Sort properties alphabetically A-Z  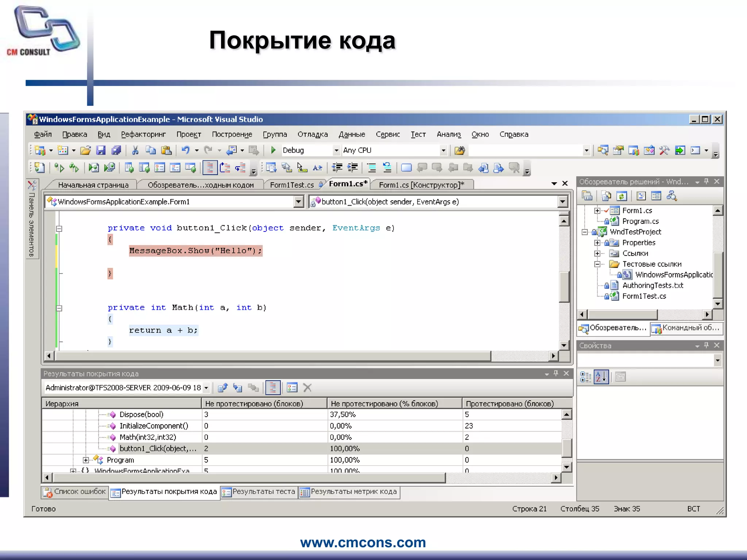pos(601,377)
